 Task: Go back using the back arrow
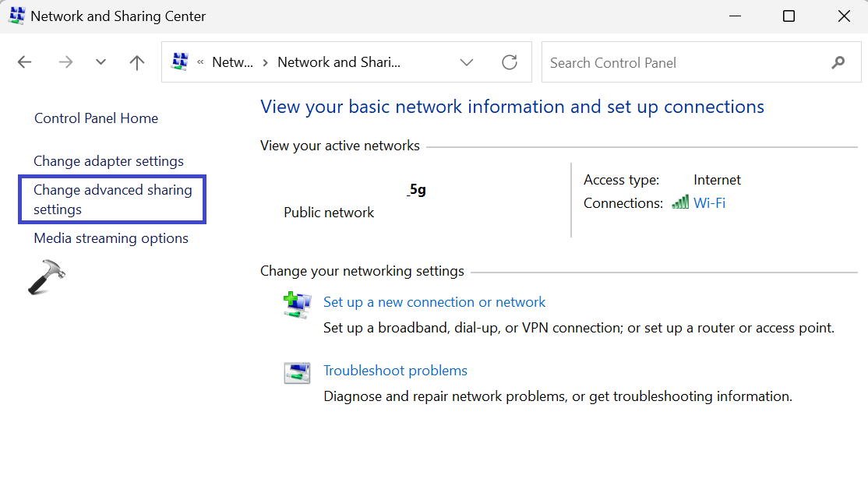click(x=25, y=63)
